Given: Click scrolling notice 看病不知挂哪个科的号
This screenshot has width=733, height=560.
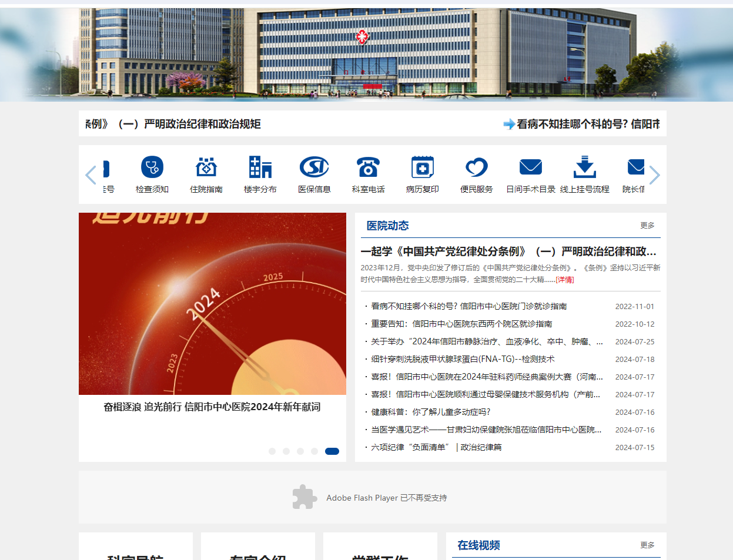Looking at the screenshot, I should point(588,124).
